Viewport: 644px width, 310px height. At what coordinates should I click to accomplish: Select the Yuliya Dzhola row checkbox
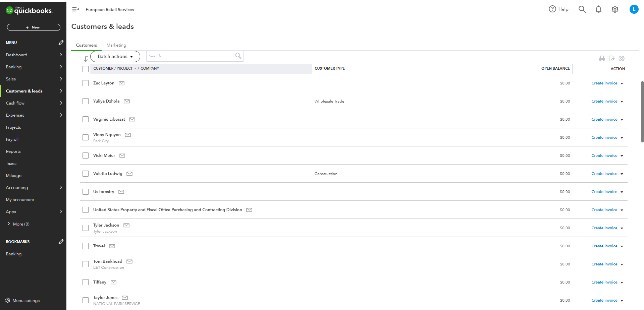click(86, 101)
